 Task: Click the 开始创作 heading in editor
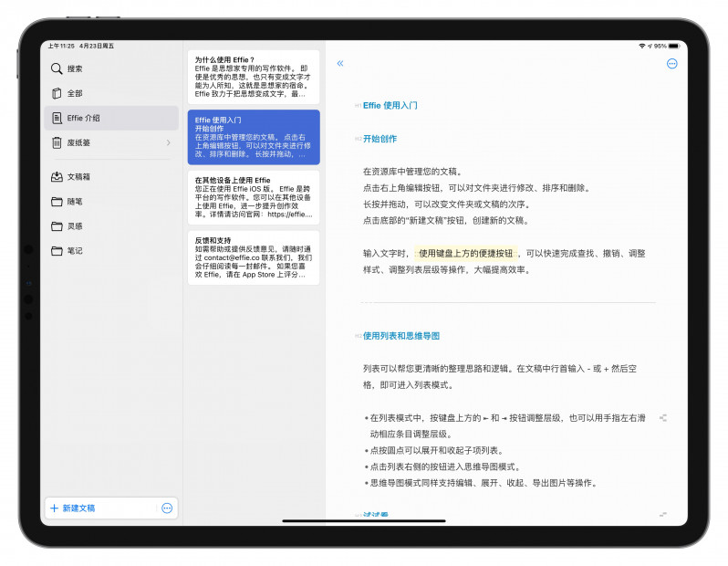[x=380, y=139]
